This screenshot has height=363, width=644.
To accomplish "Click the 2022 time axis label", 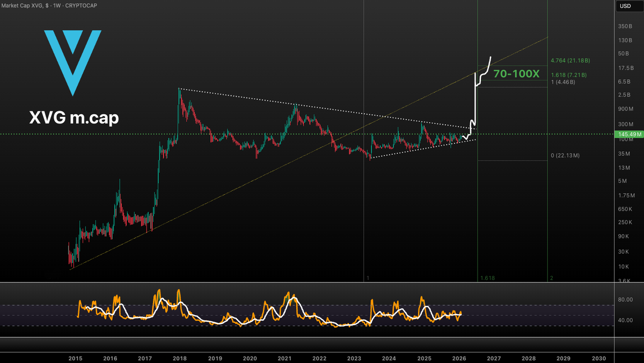I will click(319, 358).
